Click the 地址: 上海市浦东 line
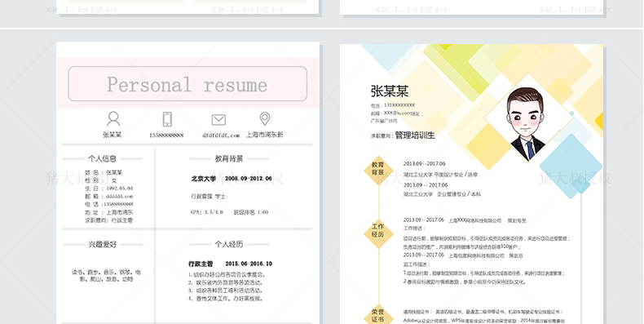644x324 pixels. [x=109, y=212]
